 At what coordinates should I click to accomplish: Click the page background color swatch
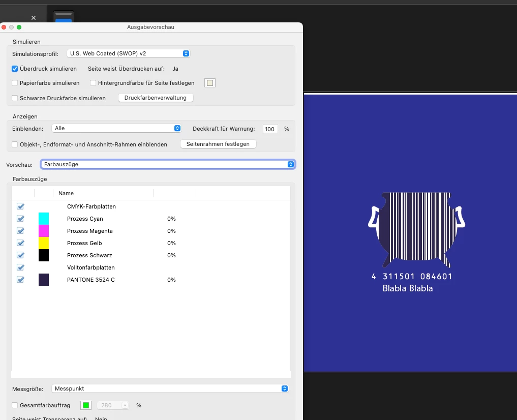point(210,83)
